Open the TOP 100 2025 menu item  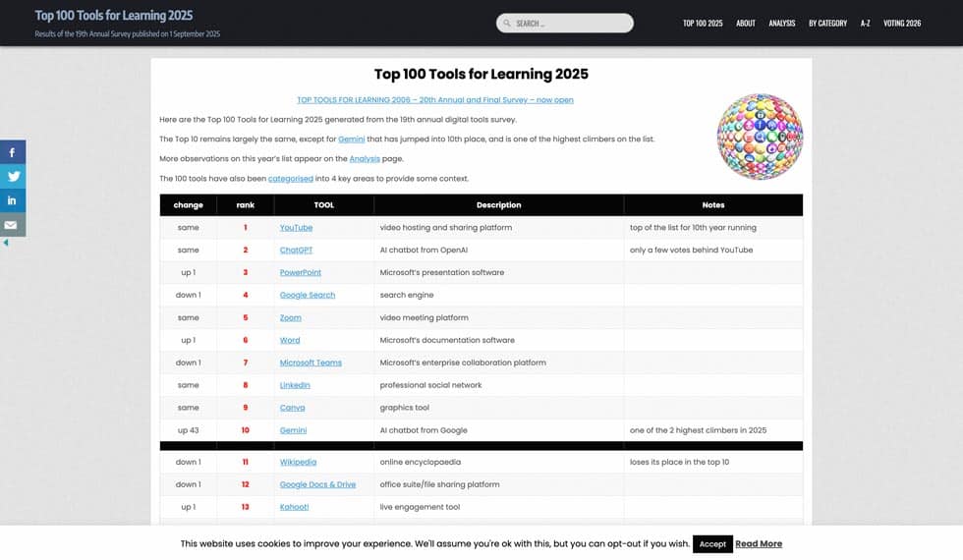click(x=703, y=24)
